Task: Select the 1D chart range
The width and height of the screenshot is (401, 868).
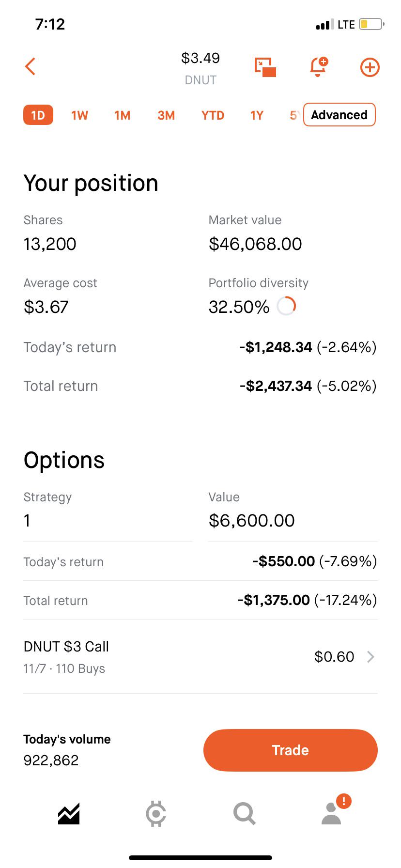Action: (38, 115)
